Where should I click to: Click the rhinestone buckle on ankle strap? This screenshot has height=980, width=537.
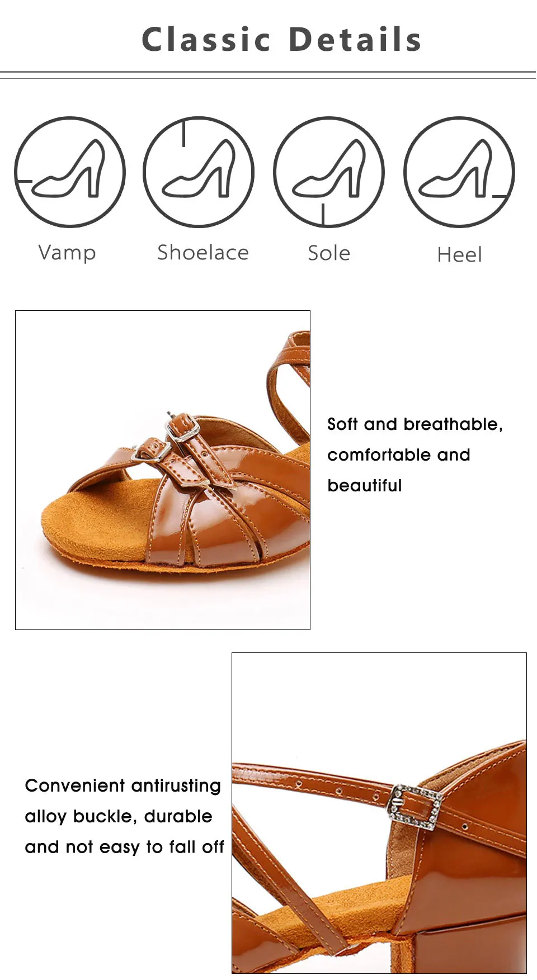click(x=416, y=806)
